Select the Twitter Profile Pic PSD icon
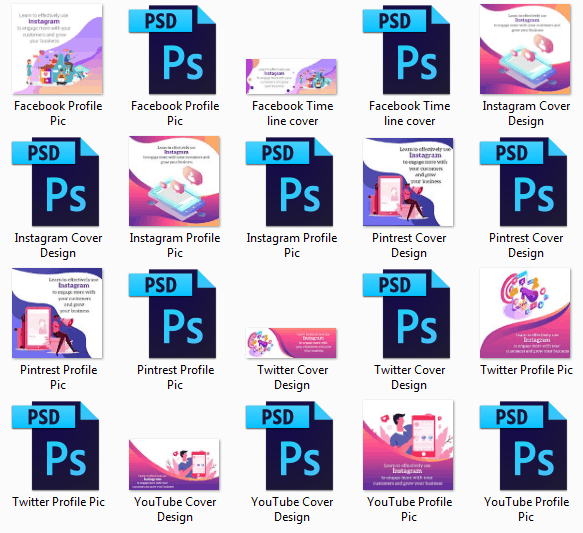Screen dimensions: 583x533 click(x=55, y=445)
